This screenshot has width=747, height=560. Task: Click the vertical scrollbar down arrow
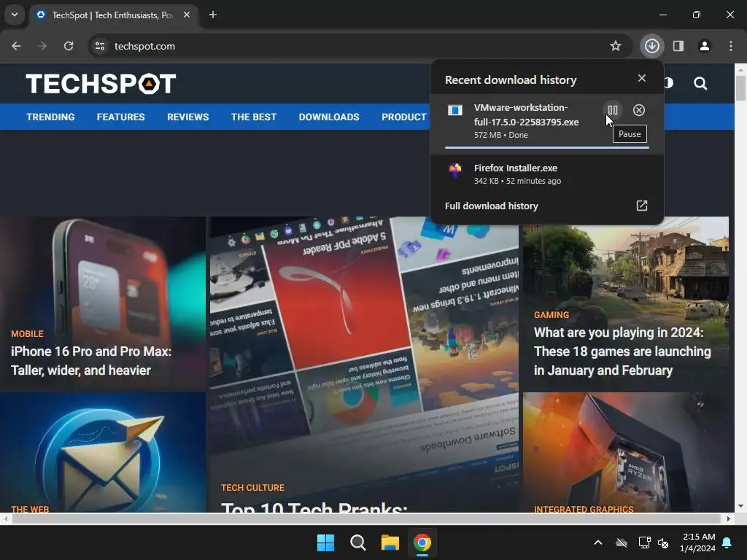[740, 506]
